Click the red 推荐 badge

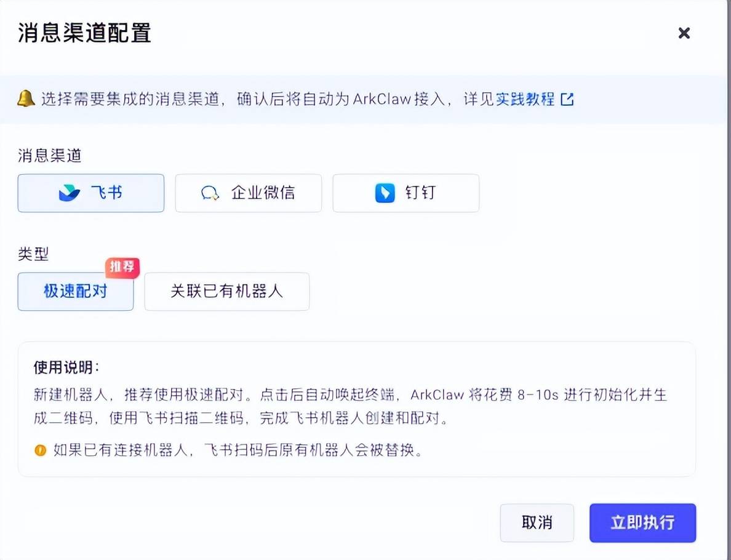(122, 267)
